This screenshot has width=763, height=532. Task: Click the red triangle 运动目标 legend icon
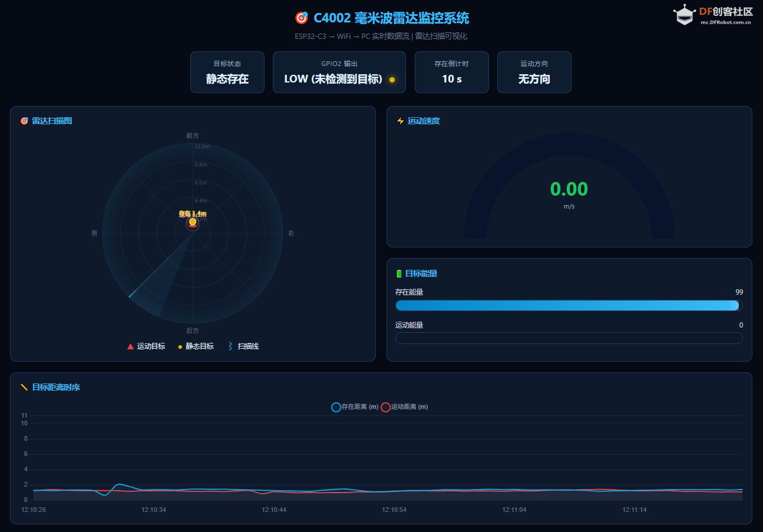tap(130, 346)
